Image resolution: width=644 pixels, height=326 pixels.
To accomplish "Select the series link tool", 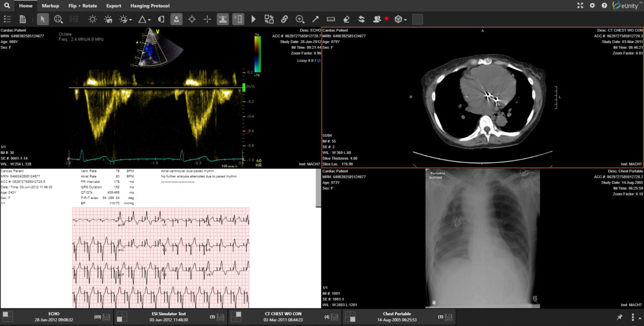I will 284,19.
